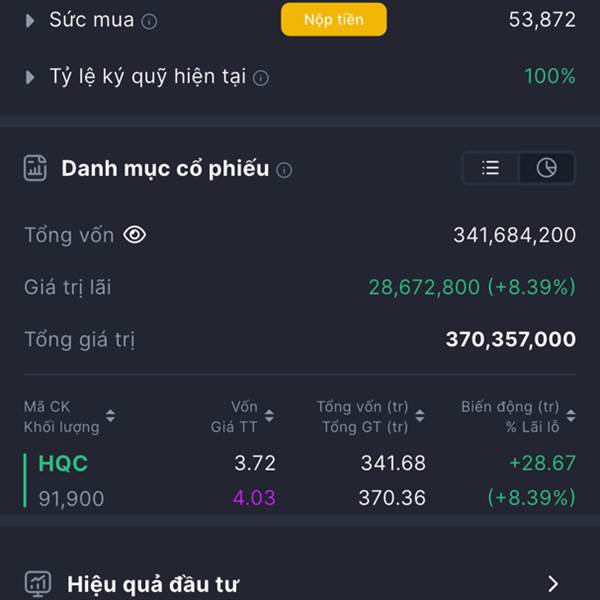The image size is (600, 600).
Task: Hide Tổng vốn value with eye icon
Action: tap(135, 235)
